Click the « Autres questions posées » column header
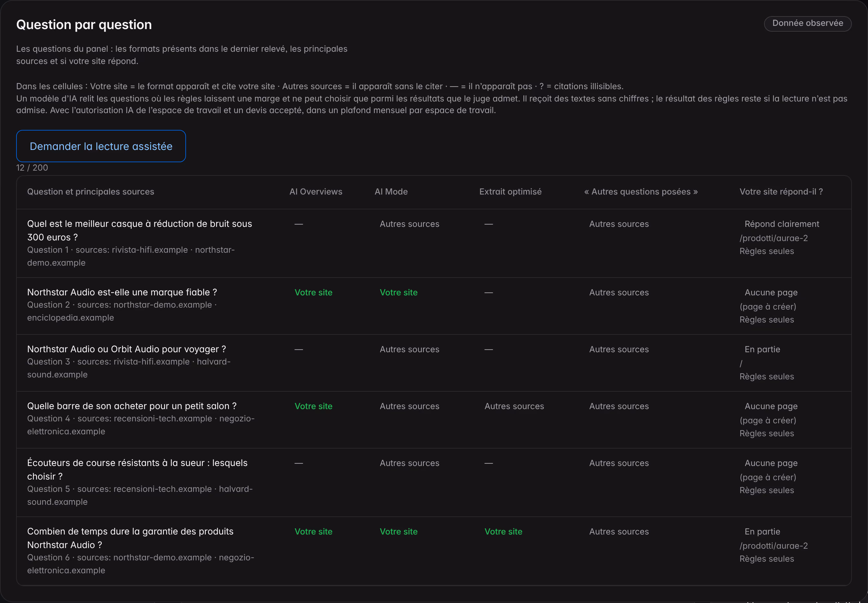This screenshot has height=603, width=868. tap(641, 192)
